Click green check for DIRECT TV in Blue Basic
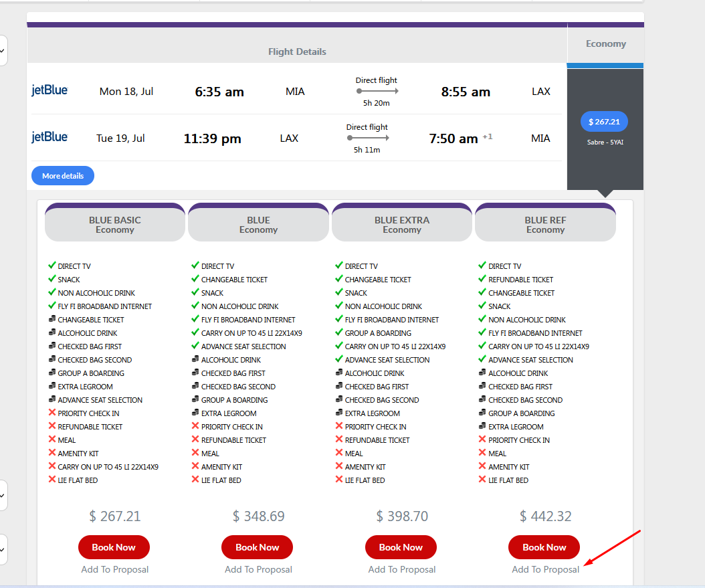Viewport: 705px width, 588px height. click(x=52, y=265)
